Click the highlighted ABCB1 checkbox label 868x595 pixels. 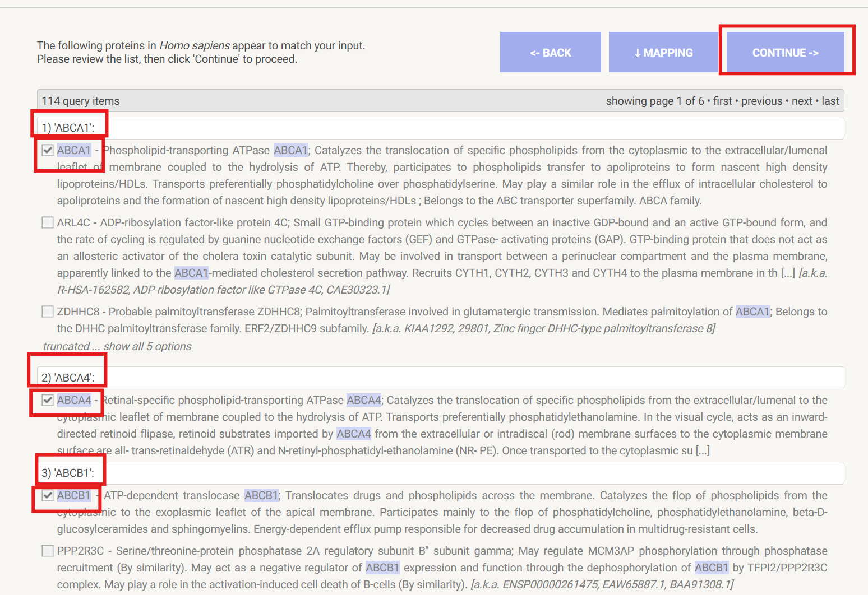(x=74, y=495)
